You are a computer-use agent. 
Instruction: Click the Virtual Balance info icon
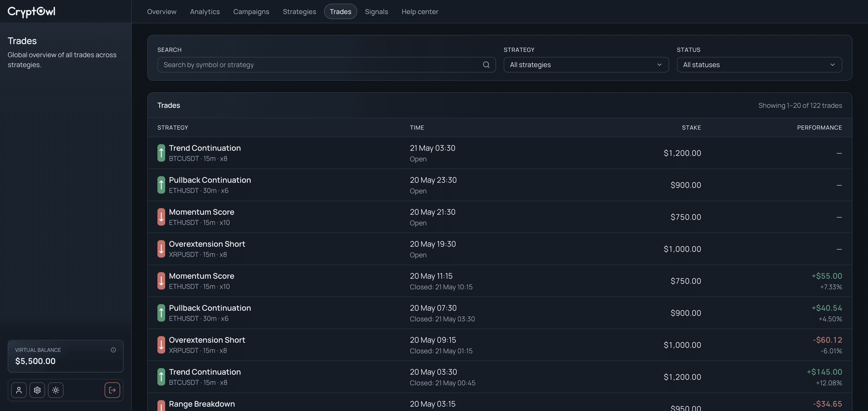113,350
